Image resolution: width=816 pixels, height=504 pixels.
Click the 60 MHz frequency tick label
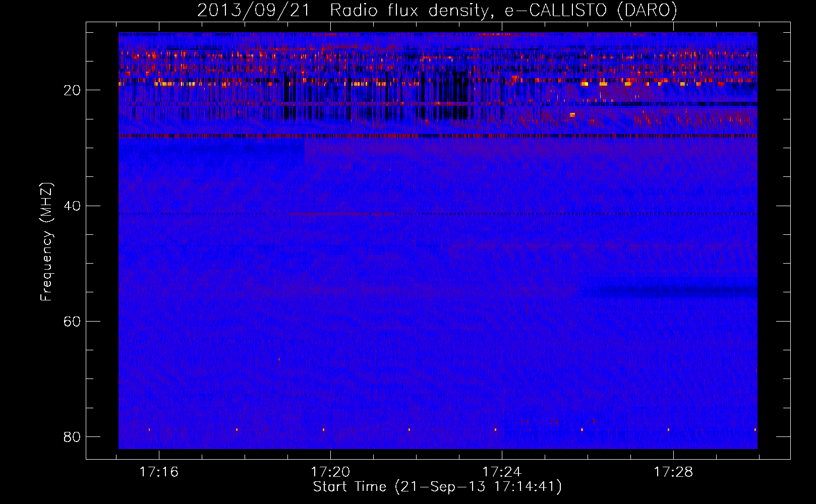(72, 321)
